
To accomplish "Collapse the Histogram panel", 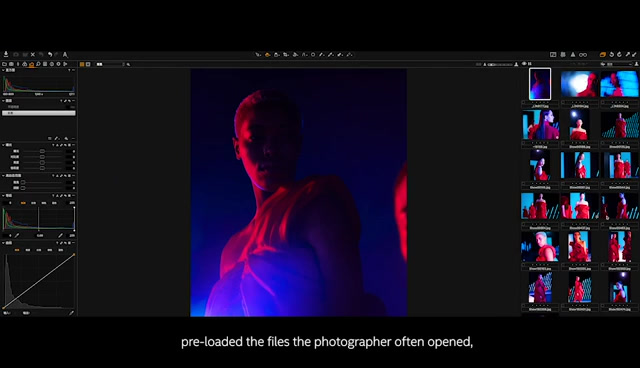I will click(3, 70).
